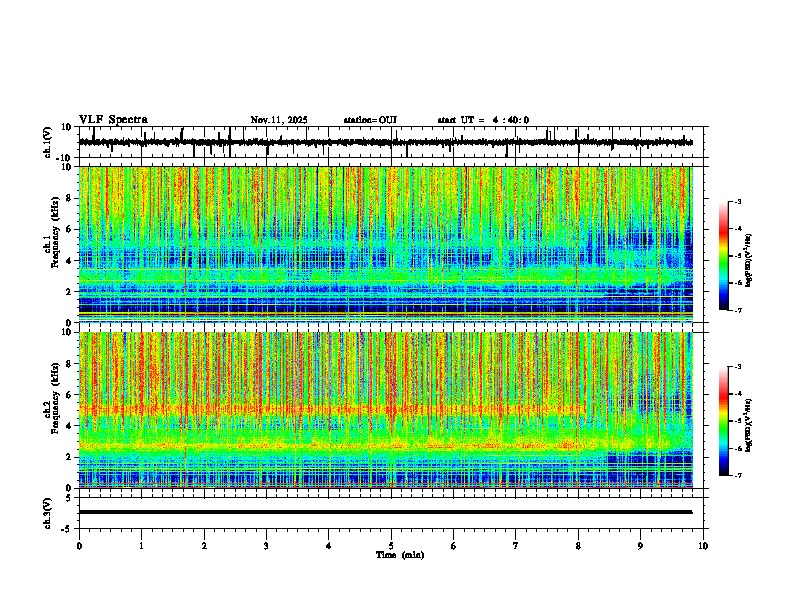The image size is (792, 612).
Task: Click the "8" kHz tick on ch.1 spectrogram
Action: [70, 198]
